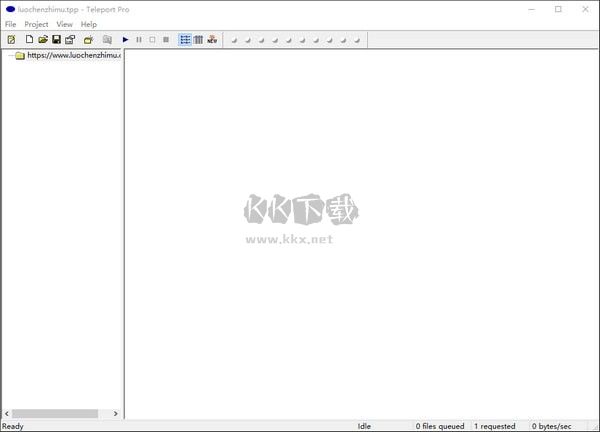600x432 pixels.
Task: Open an existing project with folder icon
Action: point(43,39)
